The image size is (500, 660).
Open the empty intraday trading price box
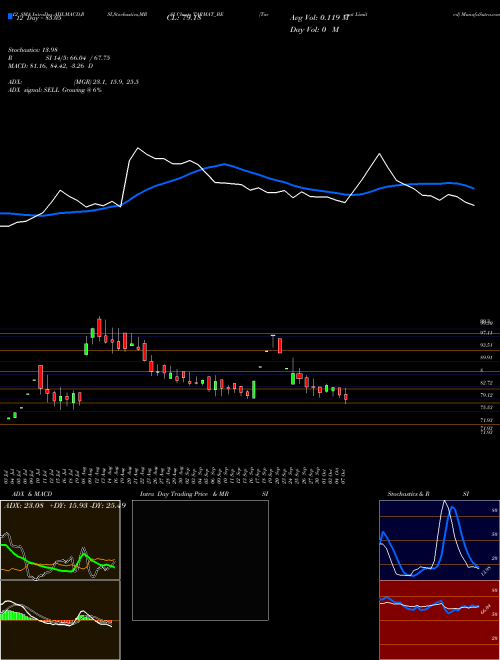coord(200,560)
